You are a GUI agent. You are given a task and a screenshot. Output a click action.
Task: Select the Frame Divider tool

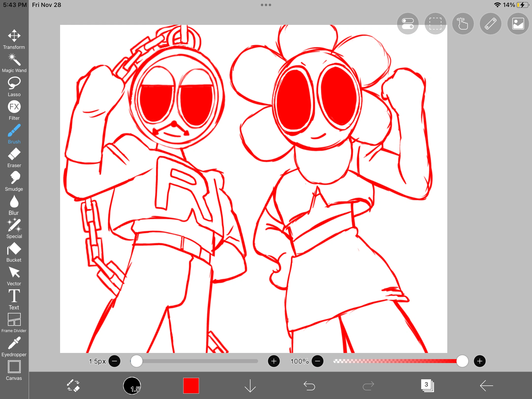pyautogui.click(x=14, y=323)
